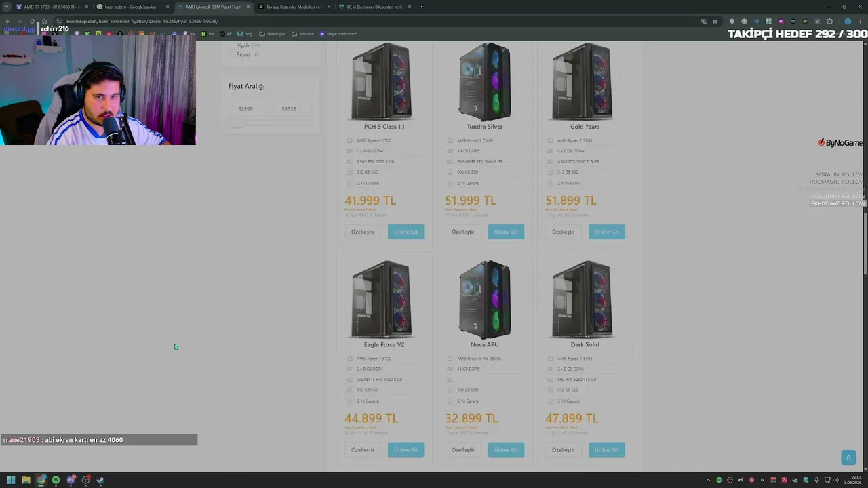Image resolution: width=868 pixels, height=488 pixels.
Task: Bookmark this page with the star icon
Action: (x=715, y=21)
